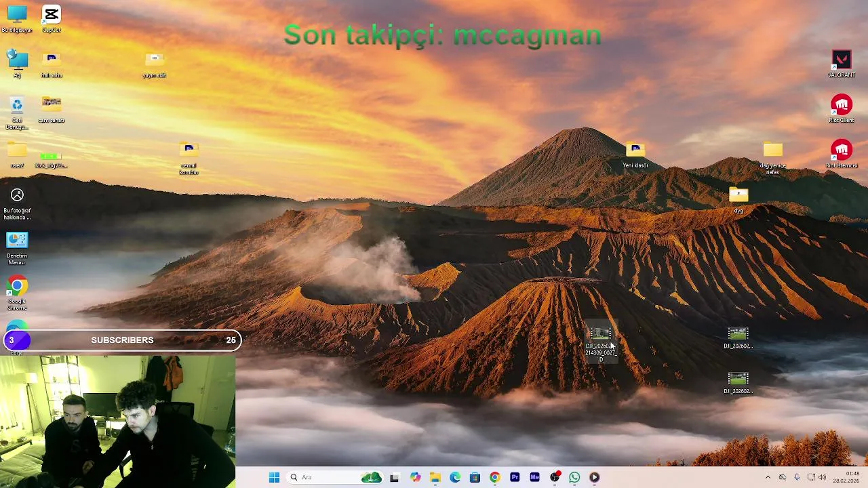The width and height of the screenshot is (868, 488).
Task: Open Media Encoder from the taskbar
Action: (x=534, y=477)
